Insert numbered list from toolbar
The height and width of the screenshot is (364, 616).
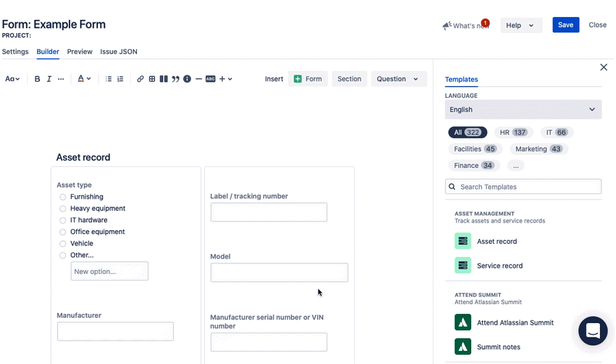pyautogui.click(x=120, y=79)
